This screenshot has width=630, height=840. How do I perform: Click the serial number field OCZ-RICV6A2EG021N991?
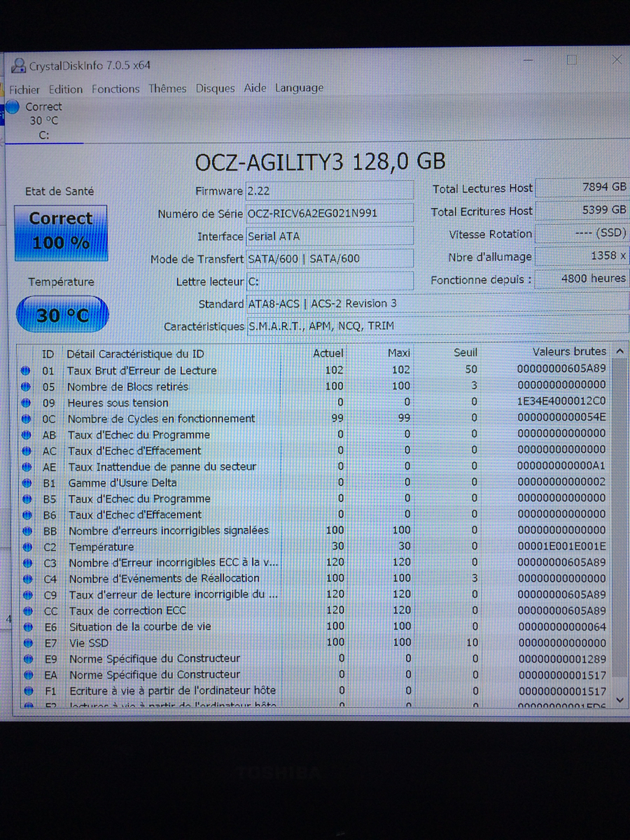coord(329,213)
